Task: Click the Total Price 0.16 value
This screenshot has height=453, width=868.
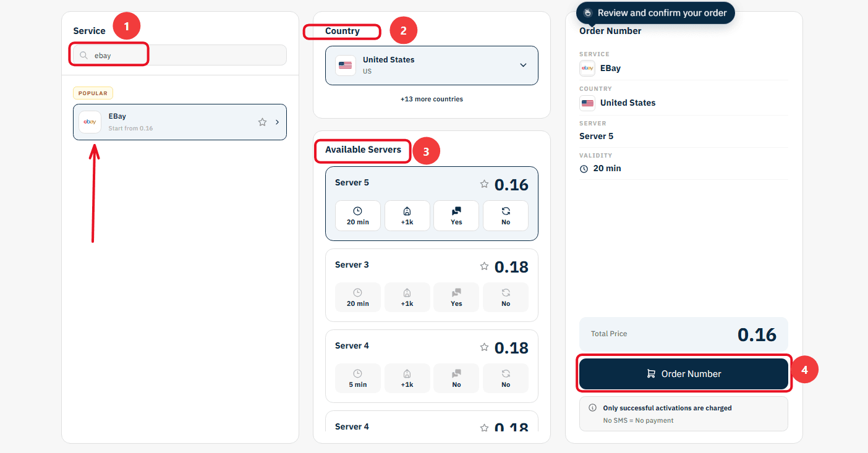Action: [x=757, y=334]
